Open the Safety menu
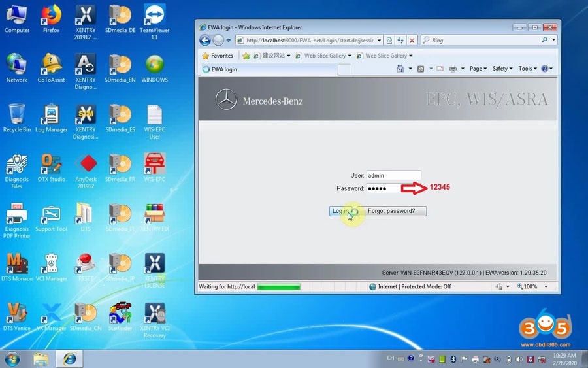 click(502, 69)
